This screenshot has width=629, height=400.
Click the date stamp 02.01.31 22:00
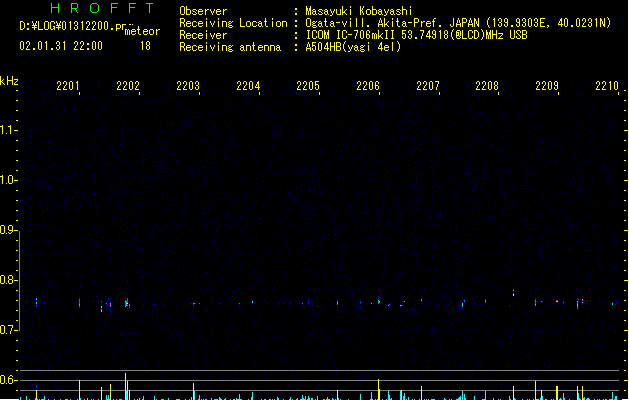click(61, 46)
